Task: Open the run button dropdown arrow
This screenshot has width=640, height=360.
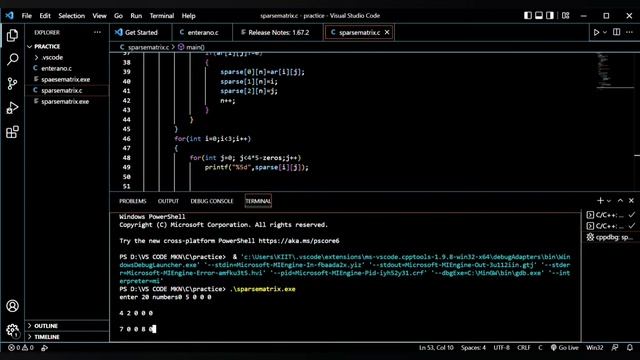Action: click(x=605, y=32)
